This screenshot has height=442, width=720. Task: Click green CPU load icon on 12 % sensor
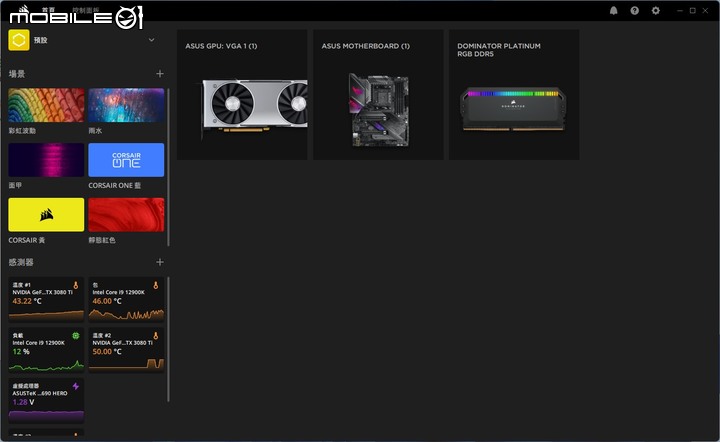click(76, 336)
